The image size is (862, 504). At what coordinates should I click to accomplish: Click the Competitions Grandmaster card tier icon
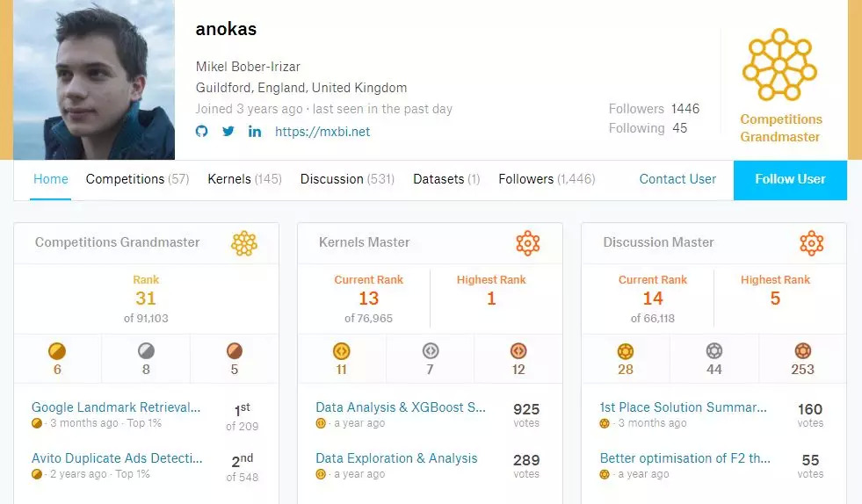click(243, 243)
